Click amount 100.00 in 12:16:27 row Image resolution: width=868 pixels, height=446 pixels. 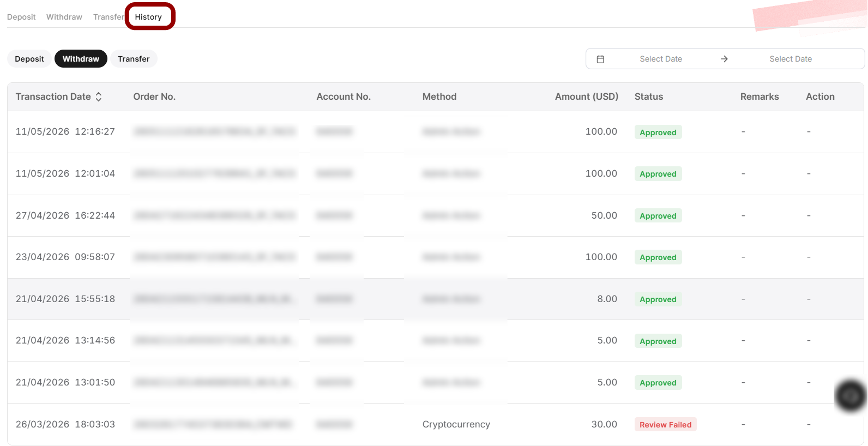pos(601,131)
